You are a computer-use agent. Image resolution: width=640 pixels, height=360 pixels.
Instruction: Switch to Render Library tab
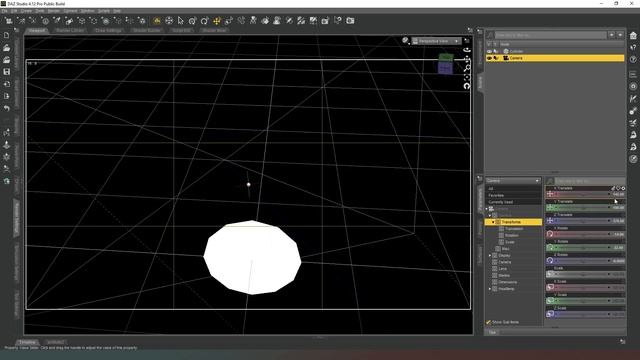tap(70, 30)
